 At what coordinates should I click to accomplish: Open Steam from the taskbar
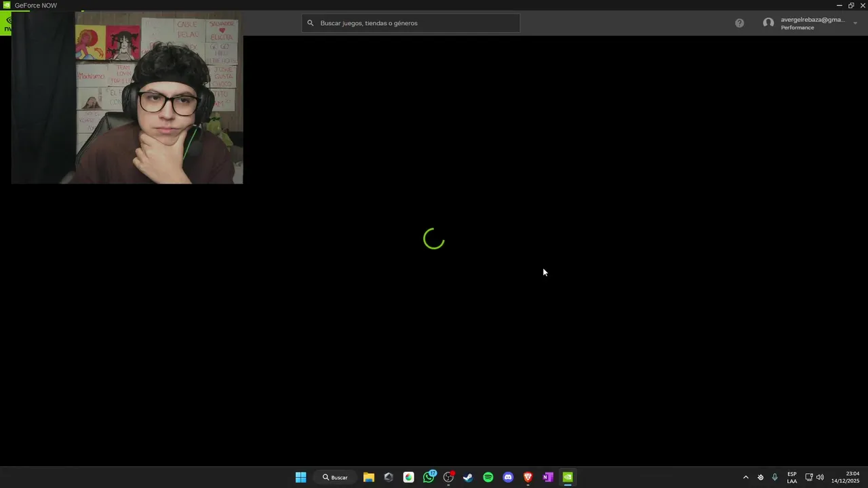pyautogui.click(x=468, y=477)
